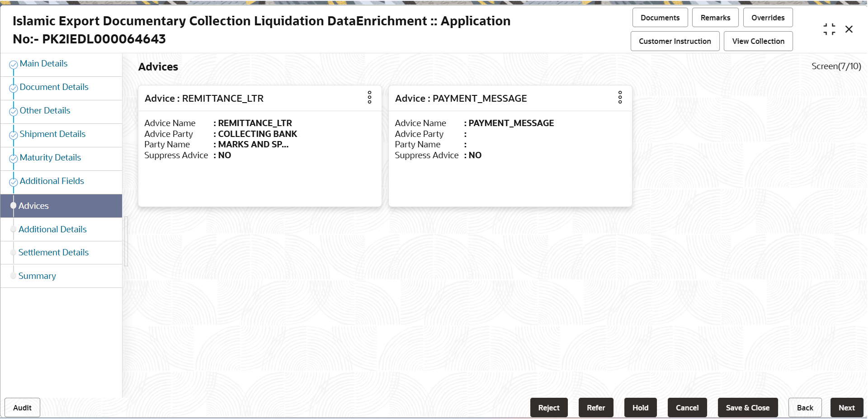Click Shipment Details step checkmark icon
Image resolution: width=868 pixels, height=419 pixels.
(x=14, y=135)
